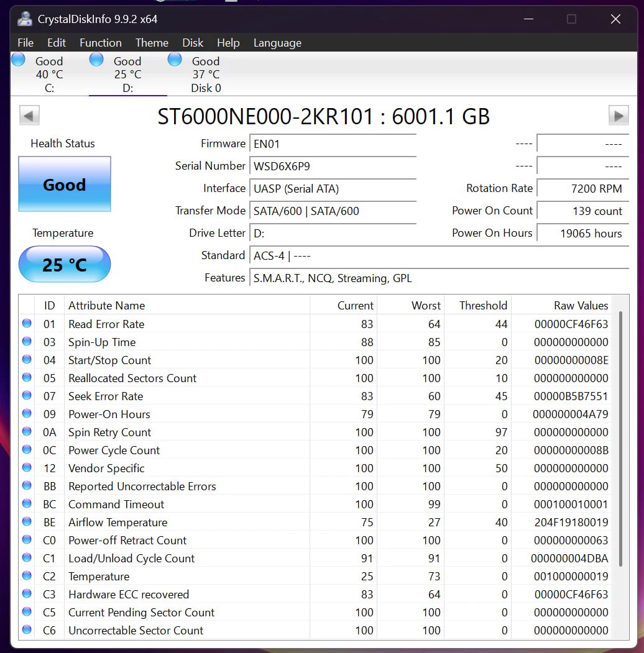Click the Rotation Rate value 7200 RPM

coord(582,189)
